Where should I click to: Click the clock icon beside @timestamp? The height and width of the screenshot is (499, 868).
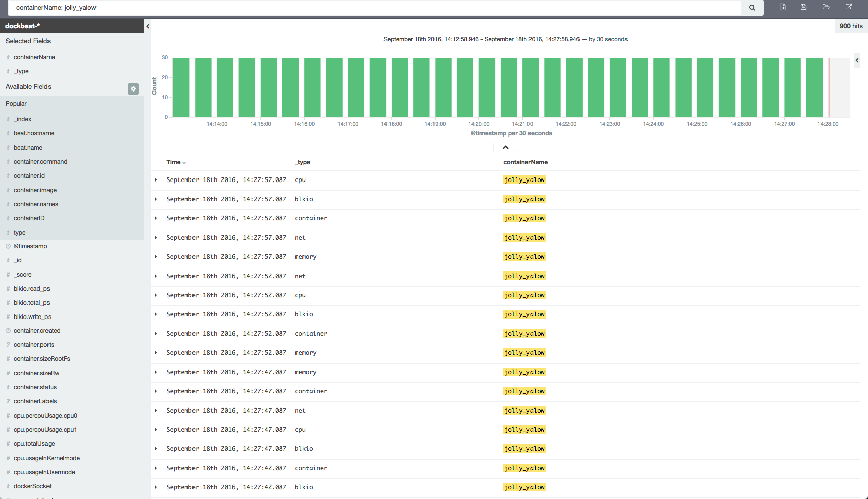pos(8,246)
